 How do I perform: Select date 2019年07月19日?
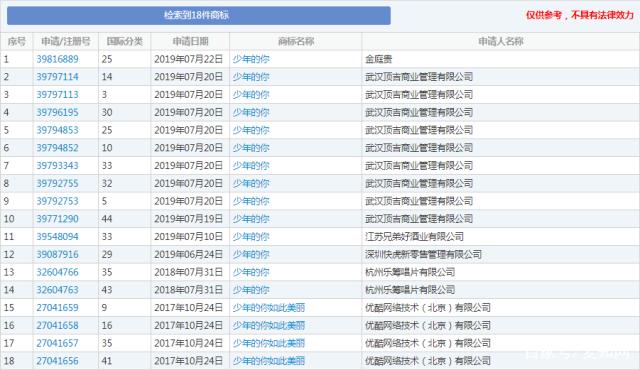coord(189,219)
